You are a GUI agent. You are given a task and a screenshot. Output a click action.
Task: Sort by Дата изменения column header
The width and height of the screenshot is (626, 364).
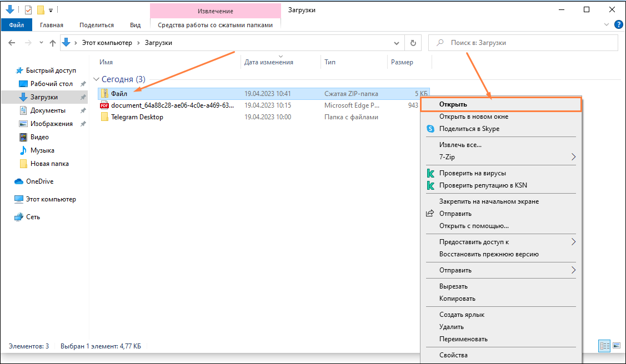click(x=269, y=62)
